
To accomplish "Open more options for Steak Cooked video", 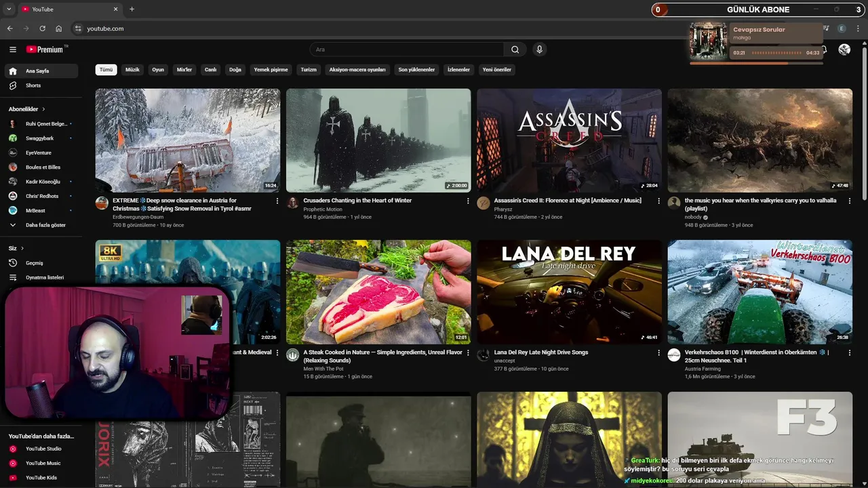I will [467, 352].
